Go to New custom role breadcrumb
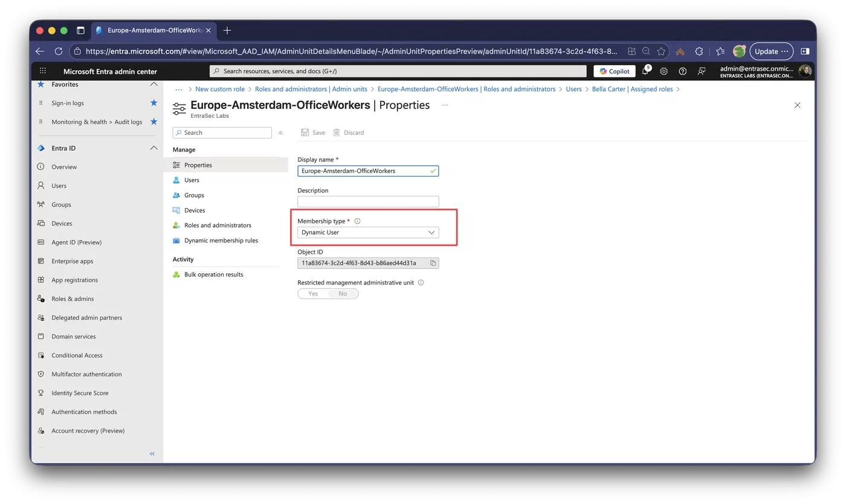 tap(220, 89)
